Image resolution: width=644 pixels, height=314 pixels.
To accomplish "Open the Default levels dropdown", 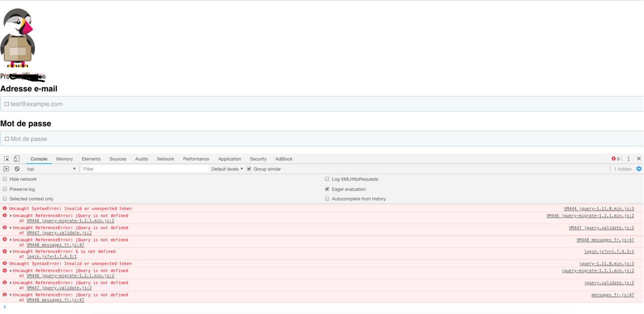I will pos(227,169).
